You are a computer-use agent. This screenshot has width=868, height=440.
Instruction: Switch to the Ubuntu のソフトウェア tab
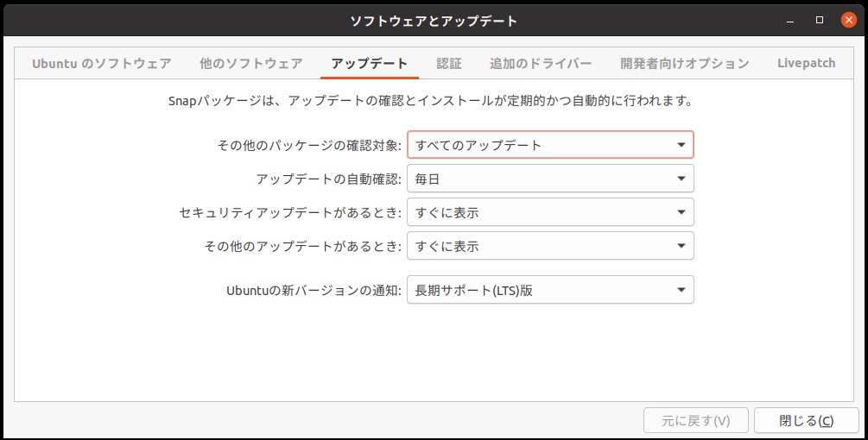[x=101, y=64]
